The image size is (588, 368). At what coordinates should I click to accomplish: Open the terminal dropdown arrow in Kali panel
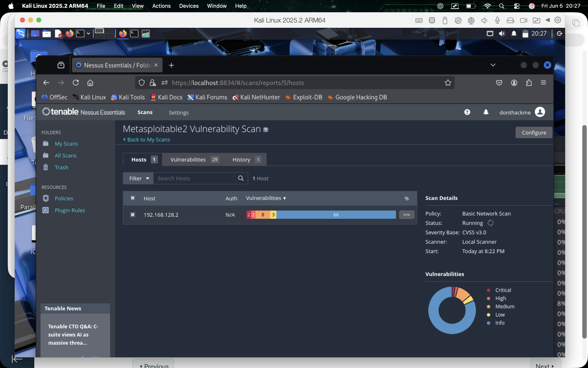(88, 34)
